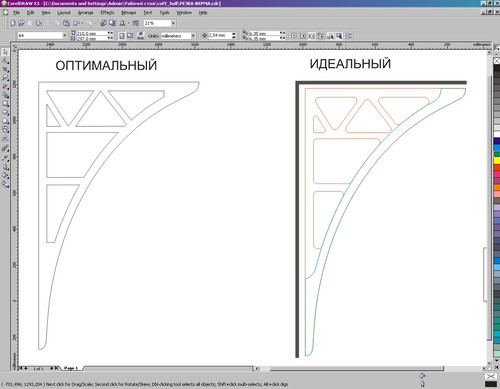This screenshot has width=500, height=389.
Task: Open the Bitmaps menu
Action: [x=129, y=13]
